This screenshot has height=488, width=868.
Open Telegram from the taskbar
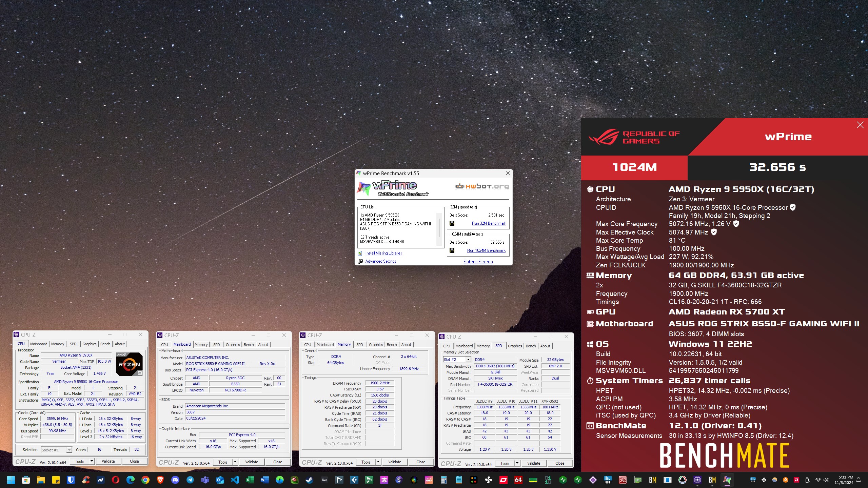(190, 480)
